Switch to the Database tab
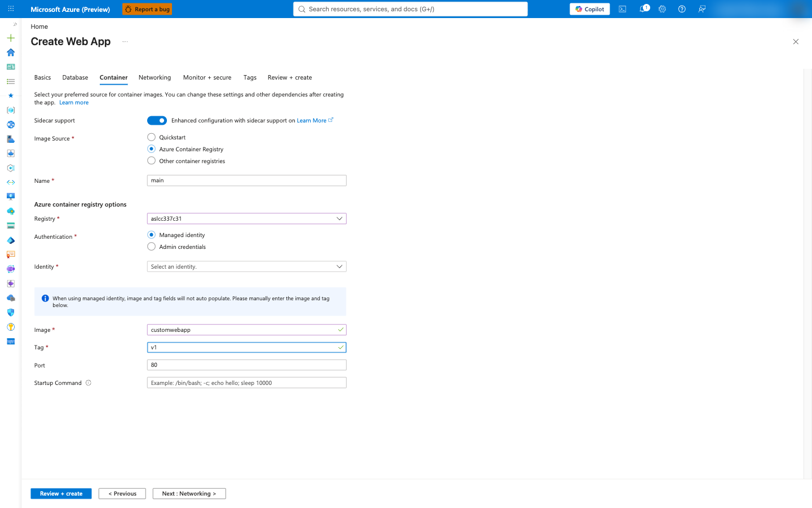The height and width of the screenshot is (508, 812). pyautogui.click(x=75, y=77)
